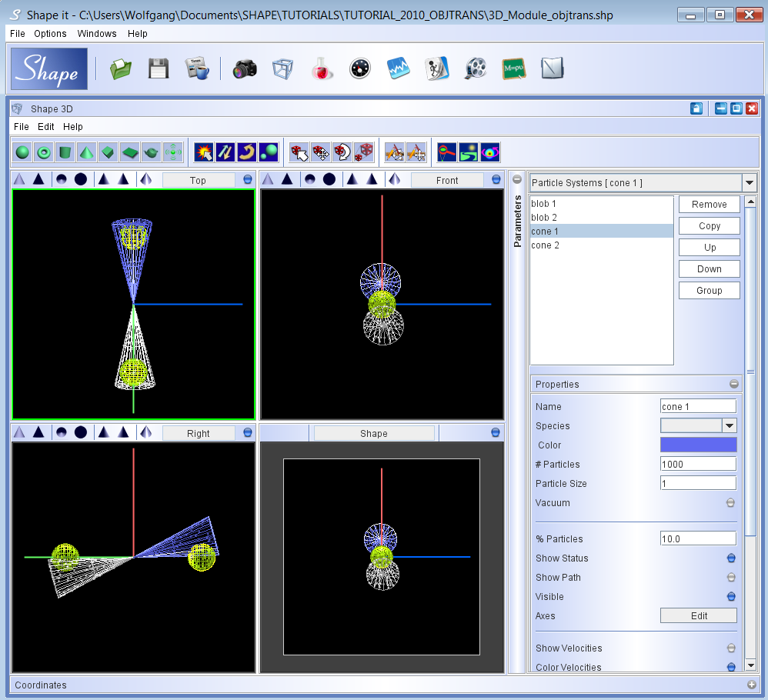This screenshot has width=768, height=700.
Task: Click the red flask icon in main toolbar
Action: click(x=322, y=68)
